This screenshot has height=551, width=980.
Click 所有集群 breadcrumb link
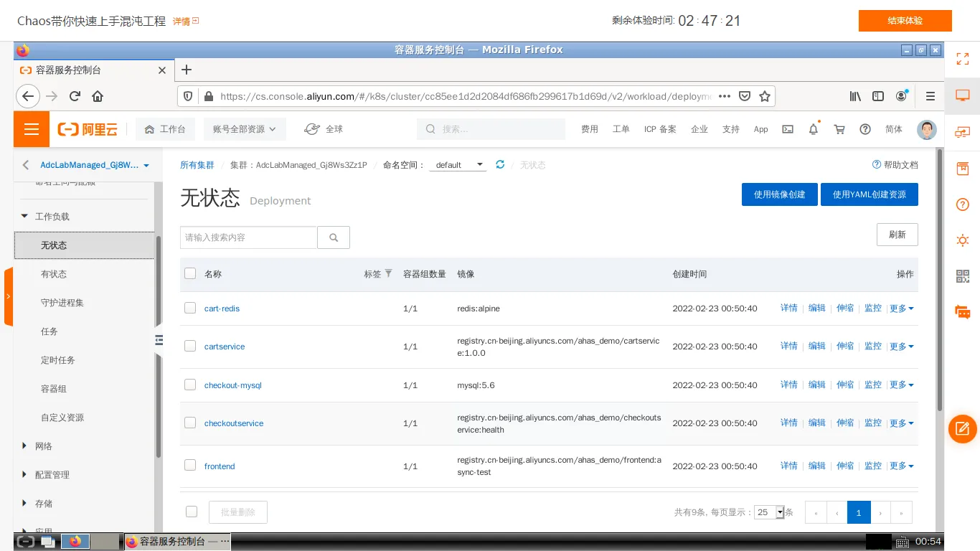coord(197,165)
